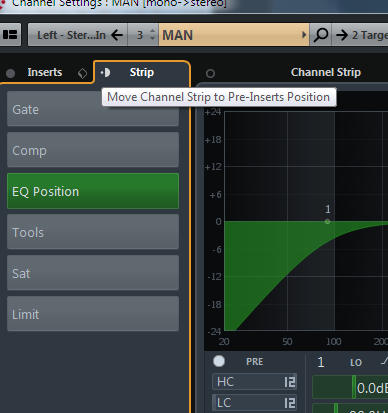Viewport: 388px width, 413px height.
Task: Bypass the Inserts section
Action: coord(11,73)
